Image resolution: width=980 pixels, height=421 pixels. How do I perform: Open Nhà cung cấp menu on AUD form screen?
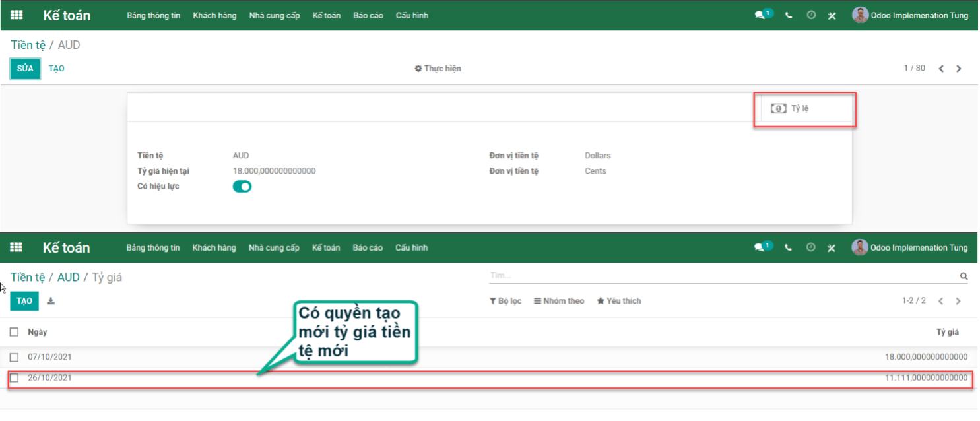[275, 15]
